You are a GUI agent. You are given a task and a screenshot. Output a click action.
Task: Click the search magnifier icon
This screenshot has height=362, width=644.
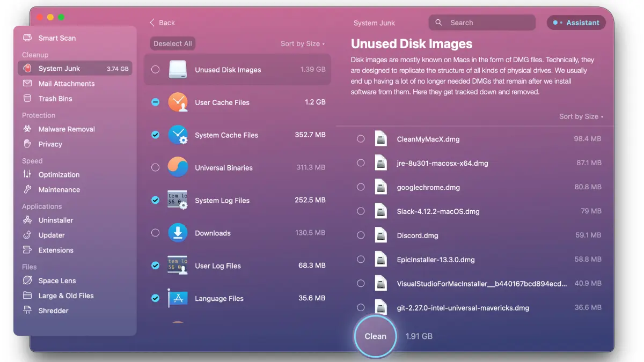pyautogui.click(x=439, y=23)
